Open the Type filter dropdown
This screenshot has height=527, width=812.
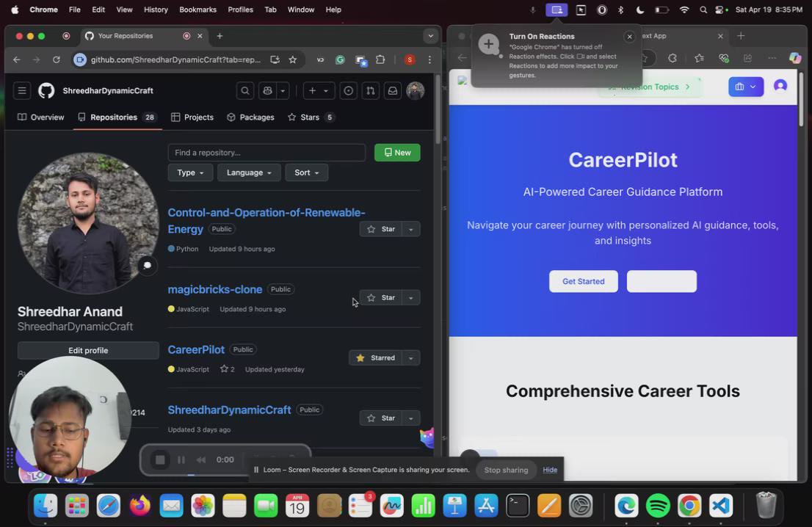point(190,172)
